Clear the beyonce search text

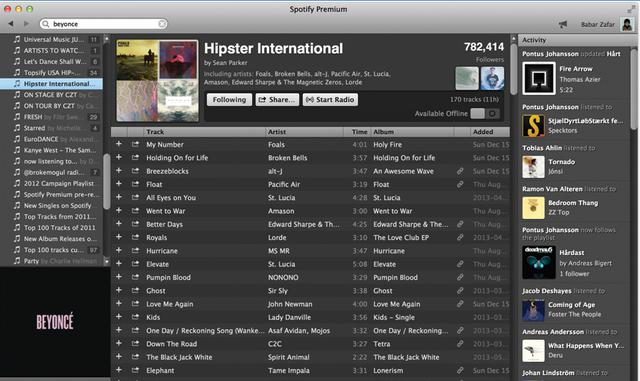pyautogui.click(x=162, y=24)
